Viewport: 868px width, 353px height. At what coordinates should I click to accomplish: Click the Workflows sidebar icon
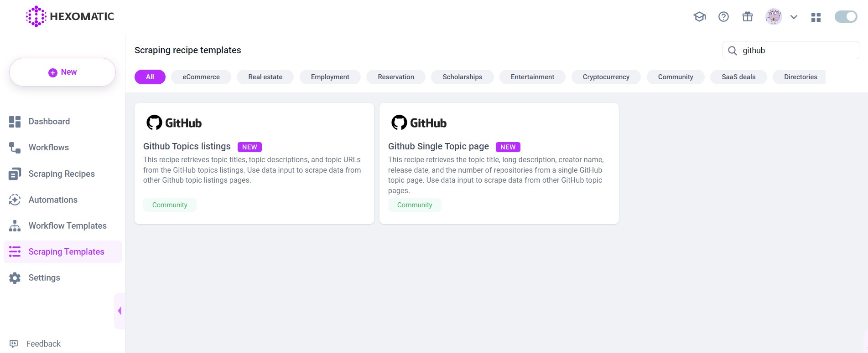coord(15,148)
